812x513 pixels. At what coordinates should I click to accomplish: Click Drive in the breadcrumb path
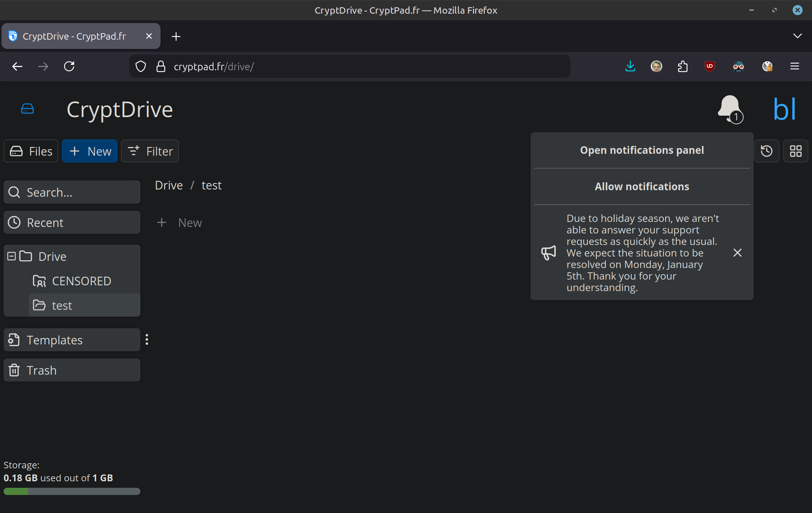pyautogui.click(x=169, y=185)
